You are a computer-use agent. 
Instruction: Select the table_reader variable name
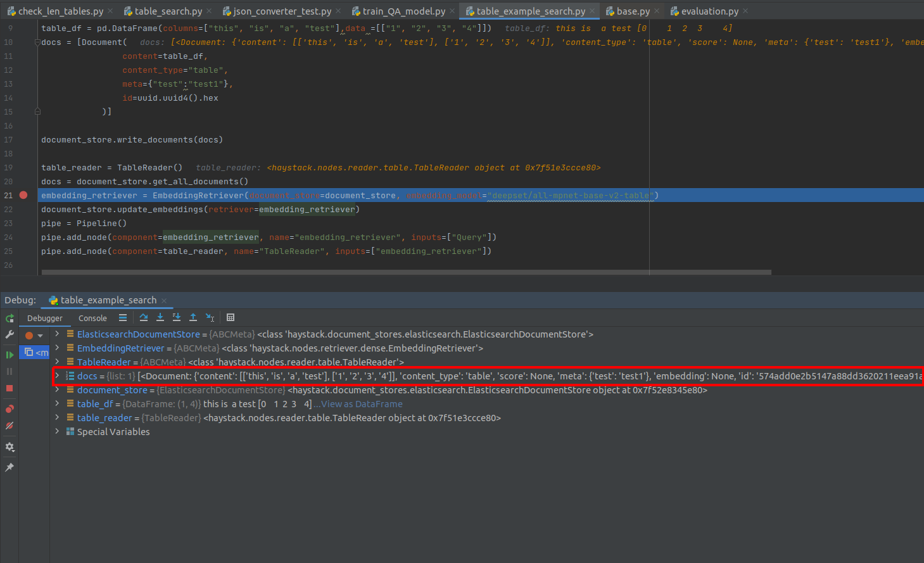pyautogui.click(x=104, y=418)
